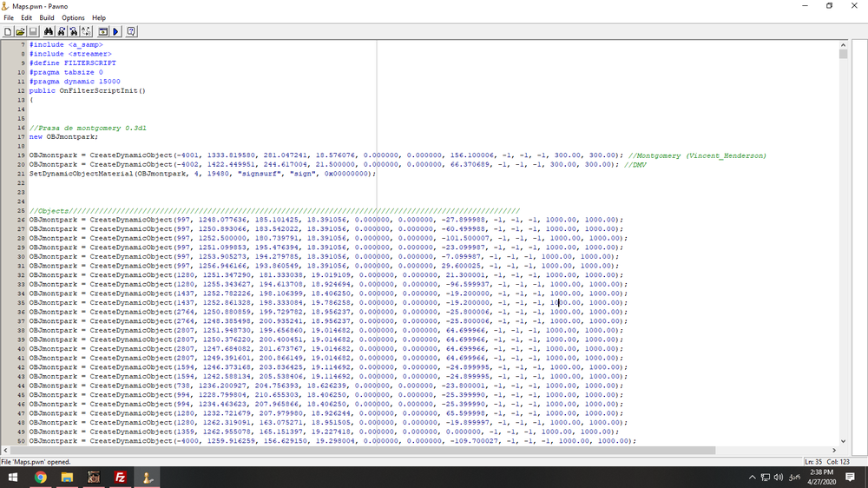868x488 pixels.
Task: Open the FileZilla taskbar icon
Action: (x=120, y=477)
